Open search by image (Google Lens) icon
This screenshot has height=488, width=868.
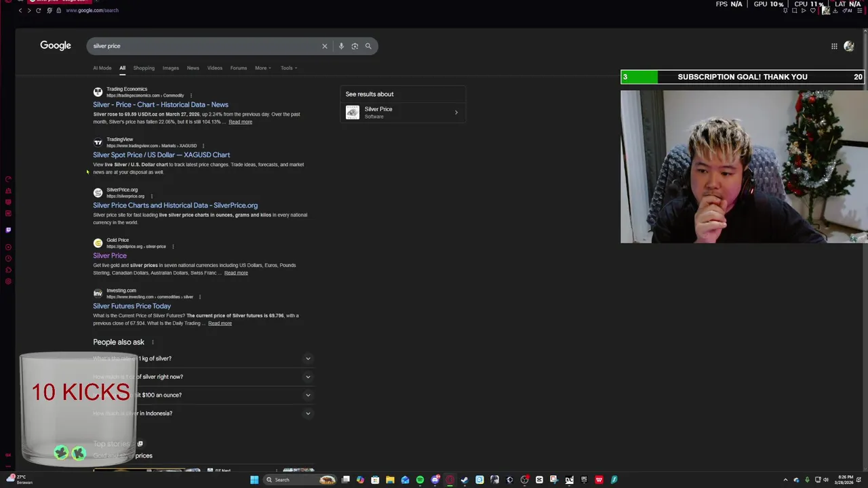pyautogui.click(x=355, y=46)
